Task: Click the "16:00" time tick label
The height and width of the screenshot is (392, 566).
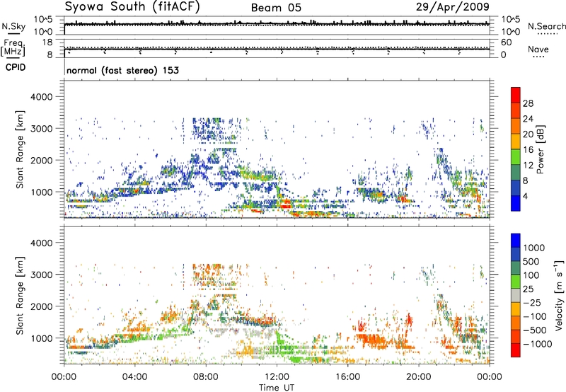Action: (x=347, y=377)
